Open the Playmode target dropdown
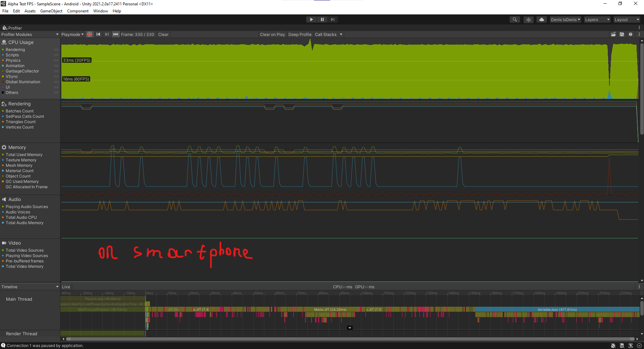The height and width of the screenshot is (349, 644). [72, 34]
